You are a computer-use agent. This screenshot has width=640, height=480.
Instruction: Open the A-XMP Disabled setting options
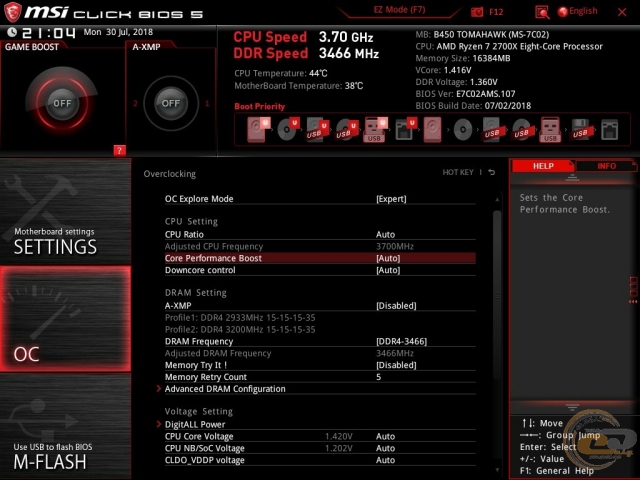(x=396, y=306)
